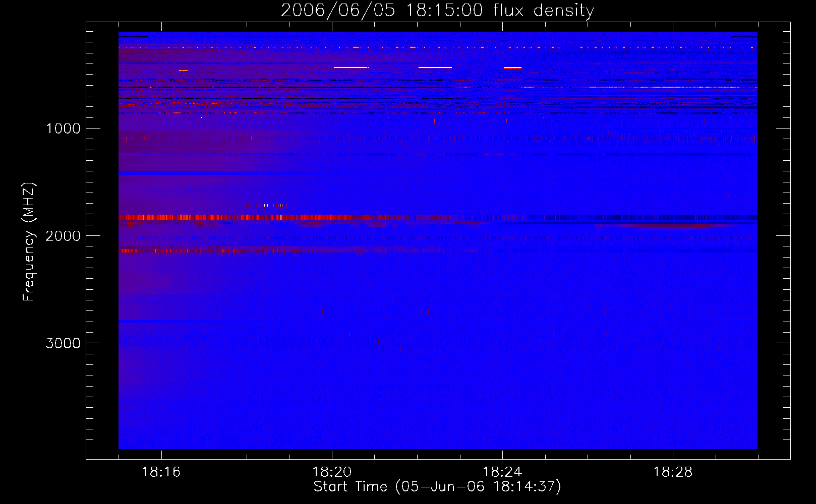The height and width of the screenshot is (504, 816).
Task: Click the 'Frequency (MHZ)' axis title
Action: coord(29,242)
